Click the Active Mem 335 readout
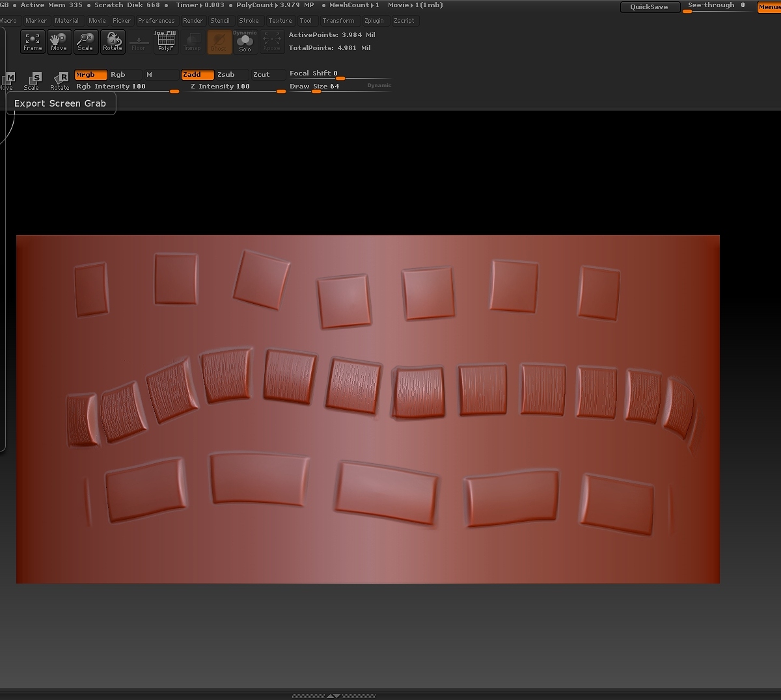The width and height of the screenshot is (781, 700). coord(51,5)
